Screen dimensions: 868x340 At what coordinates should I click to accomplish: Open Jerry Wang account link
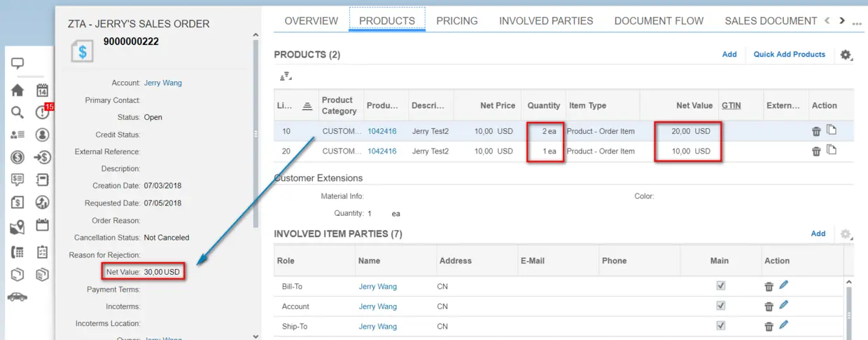pyautogui.click(x=162, y=83)
